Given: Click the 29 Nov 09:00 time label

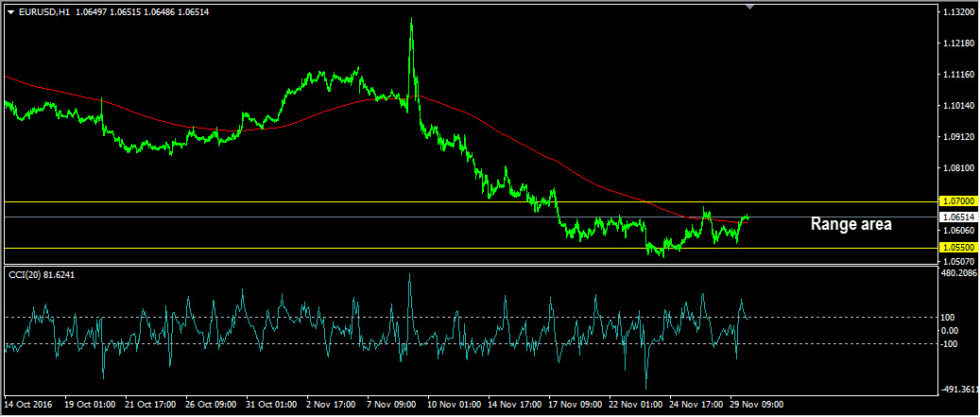Looking at the screenshot, I should [756, 405].
